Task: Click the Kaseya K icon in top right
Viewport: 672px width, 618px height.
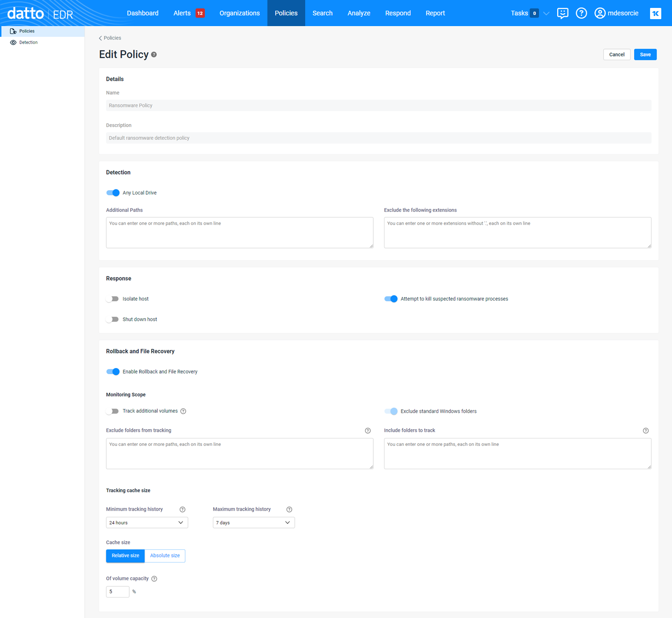Action: [655, 13]
